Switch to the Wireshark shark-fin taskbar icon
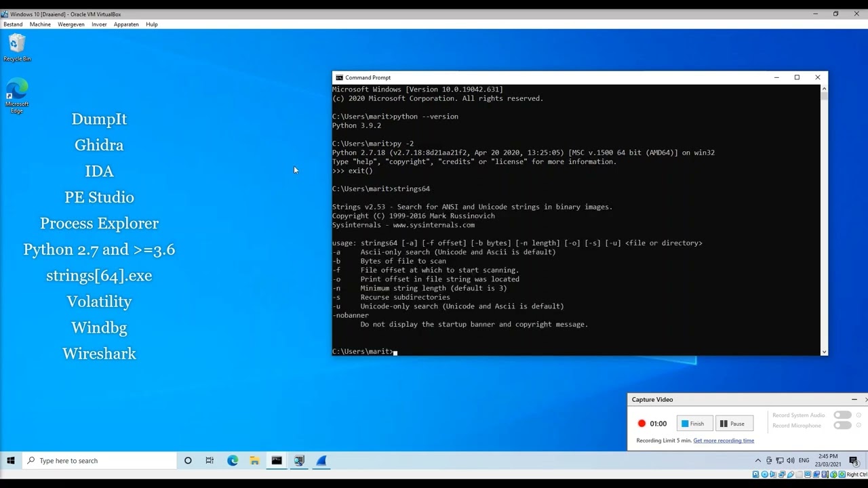Screen dimensions: 868x488 tap(321, 461)
